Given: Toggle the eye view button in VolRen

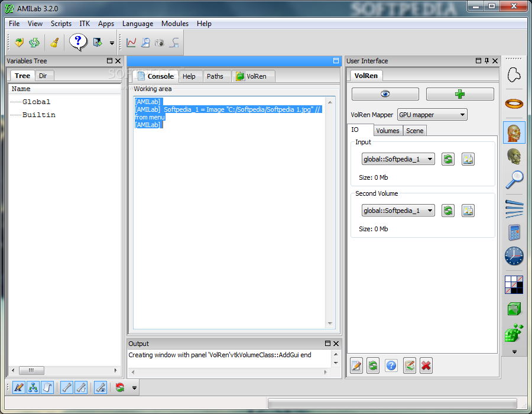Looking at the screenshot, I should (385, 94).
